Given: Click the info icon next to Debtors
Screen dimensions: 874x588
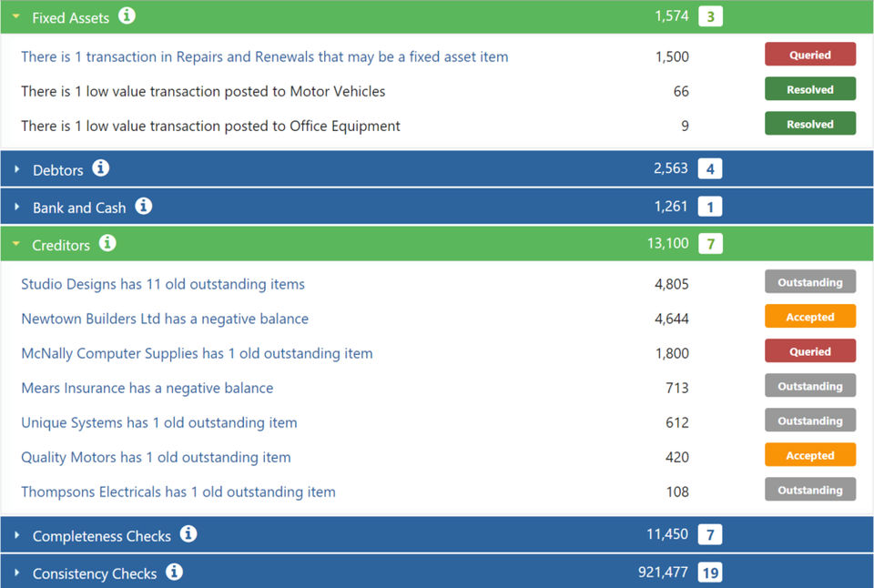Looking at the screenshot, I should 101,168.
